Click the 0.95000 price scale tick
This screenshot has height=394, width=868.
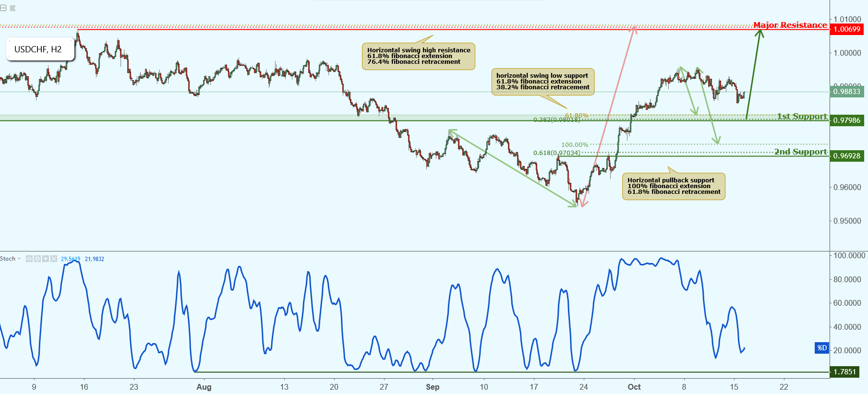847,221
